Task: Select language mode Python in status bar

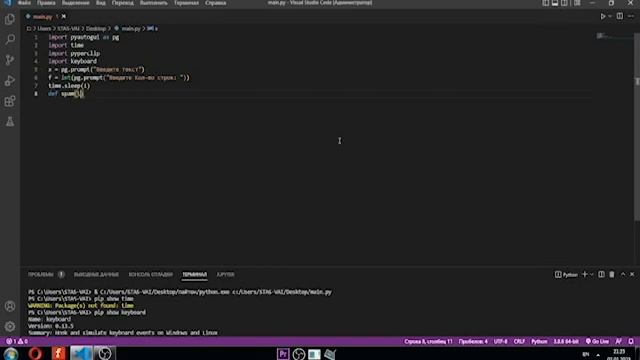Action: pyautogui.click(x=539, y=341)
